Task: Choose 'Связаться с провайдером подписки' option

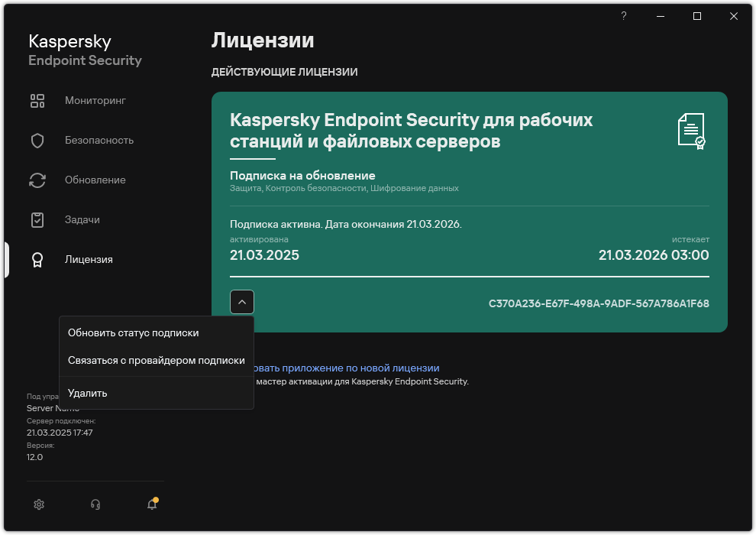Action: click(x=157, y=361)
